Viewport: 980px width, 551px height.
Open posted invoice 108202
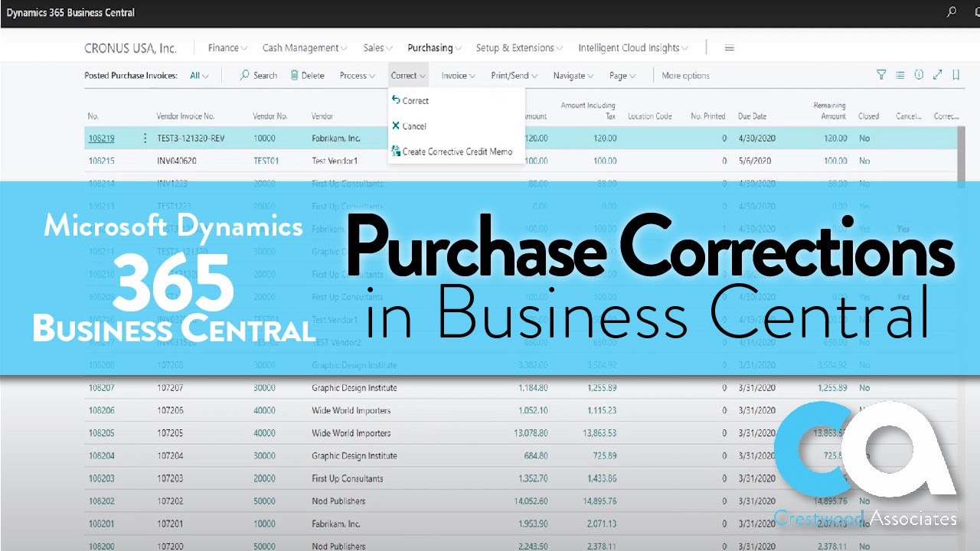101,501
